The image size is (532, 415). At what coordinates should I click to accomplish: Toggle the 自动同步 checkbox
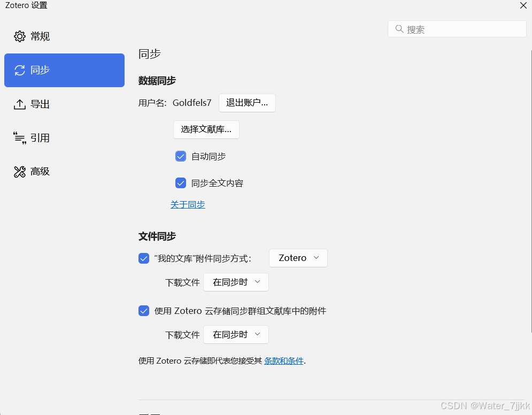(181, 157)
